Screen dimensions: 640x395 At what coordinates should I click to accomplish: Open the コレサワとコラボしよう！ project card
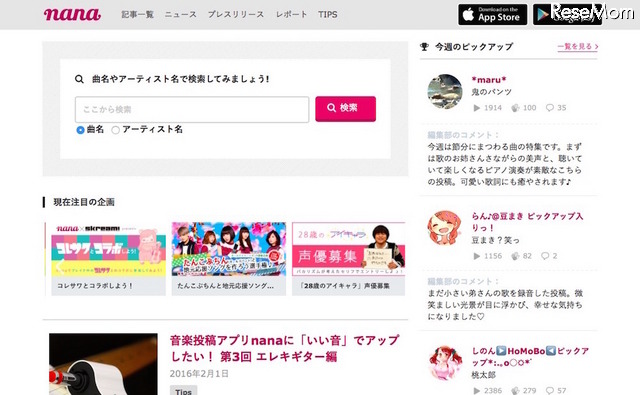coord(108,259)
